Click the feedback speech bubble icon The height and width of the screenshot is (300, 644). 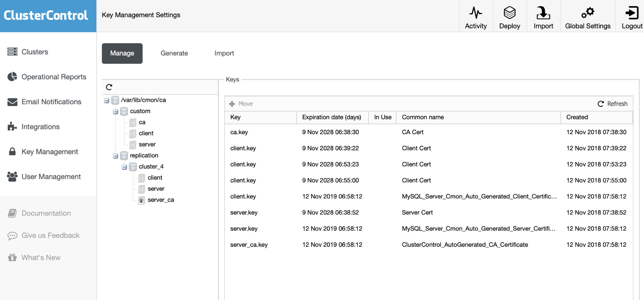(x=12, y=236)
